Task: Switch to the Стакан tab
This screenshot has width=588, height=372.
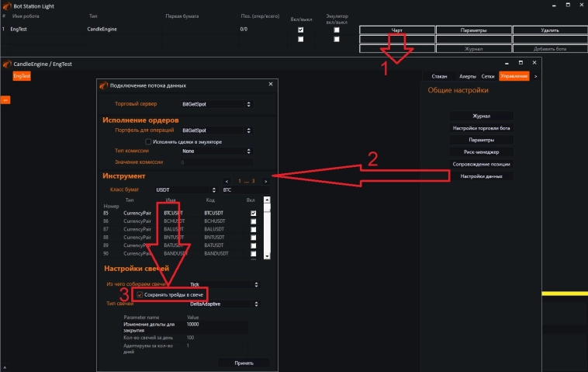Action: 439,76
